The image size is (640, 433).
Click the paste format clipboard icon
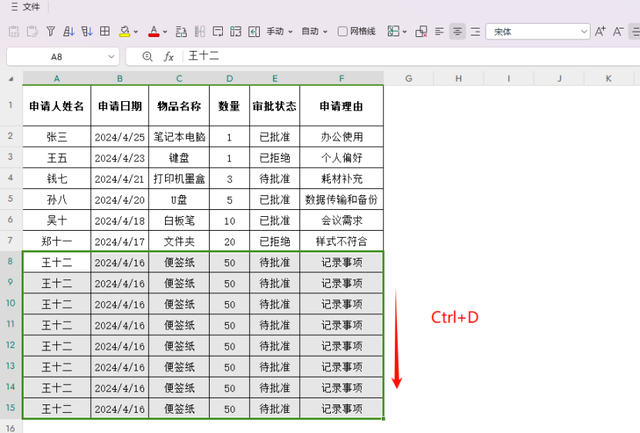(x=32, y=31)
